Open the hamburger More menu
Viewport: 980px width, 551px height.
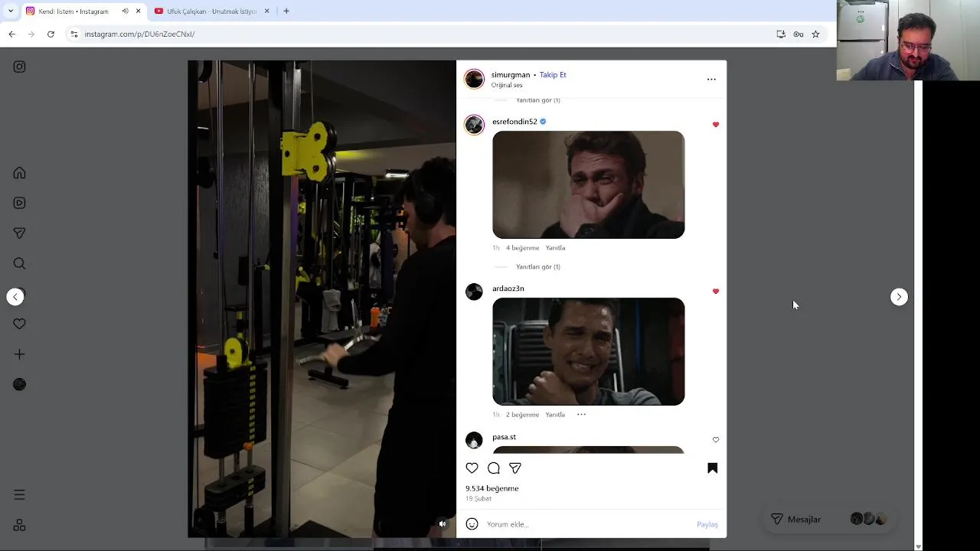[19, 495]
